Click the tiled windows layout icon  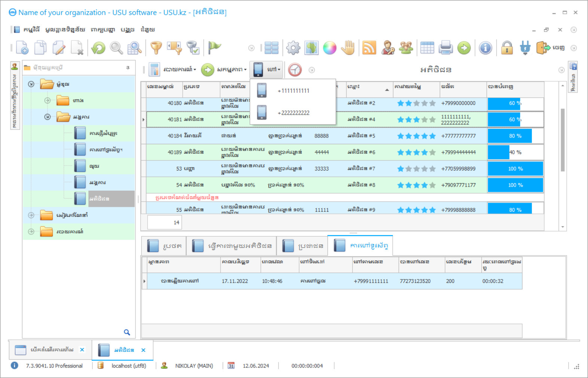(271, 48)
